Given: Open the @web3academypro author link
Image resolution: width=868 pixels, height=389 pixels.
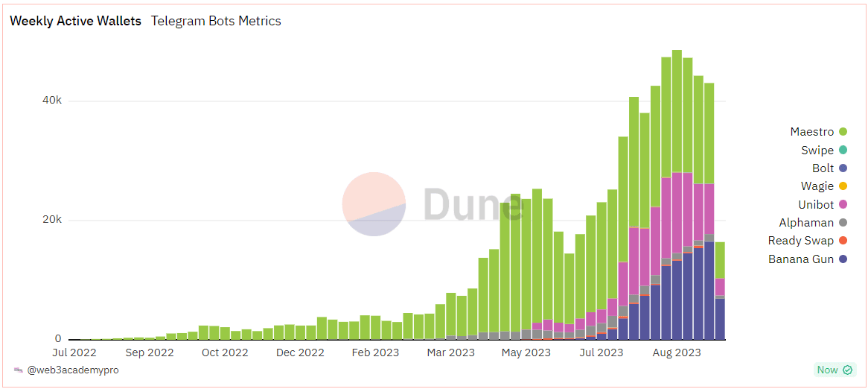Looking at the screenshot, I should point(72,370).
